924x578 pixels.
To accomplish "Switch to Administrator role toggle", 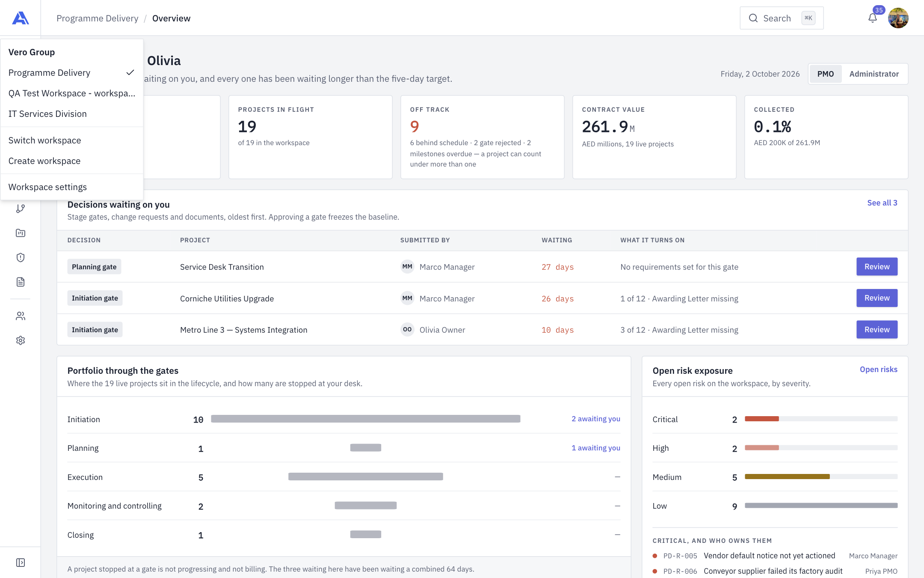I will click(x=874, y=74).
